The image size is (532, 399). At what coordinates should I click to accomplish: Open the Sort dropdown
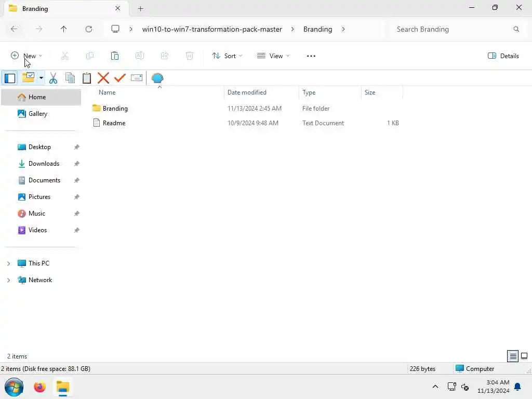pos(227,56)
